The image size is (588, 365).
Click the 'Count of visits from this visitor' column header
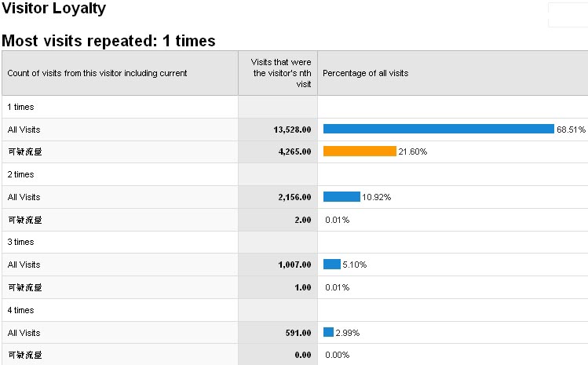click(97, 73)
